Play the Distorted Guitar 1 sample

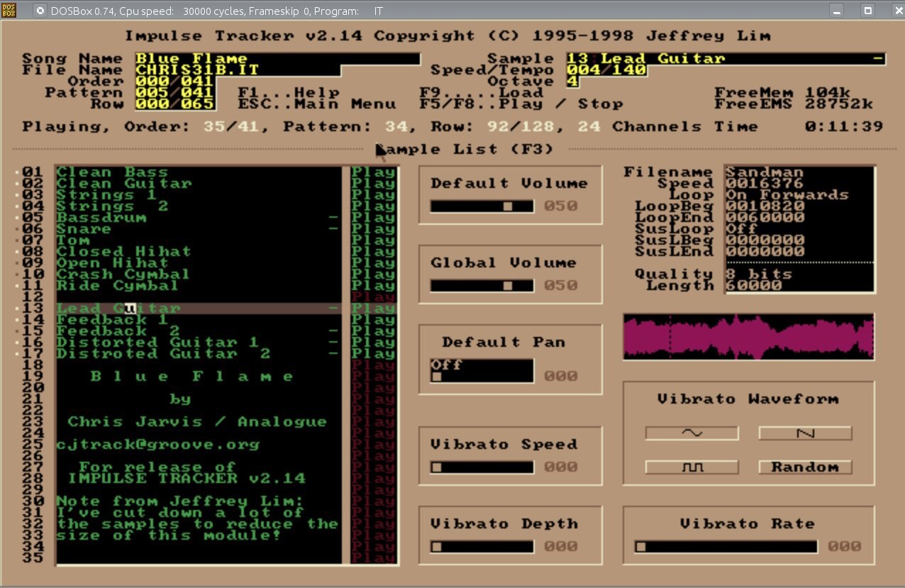[374, 343]
